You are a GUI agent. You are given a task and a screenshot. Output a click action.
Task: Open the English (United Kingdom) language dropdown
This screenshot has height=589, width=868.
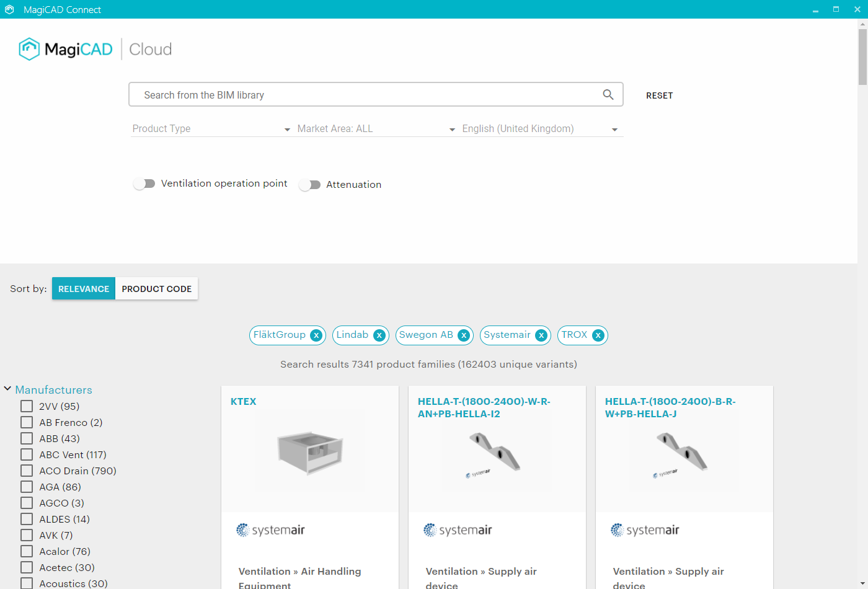pyautogui.click(x=541, y=129)
